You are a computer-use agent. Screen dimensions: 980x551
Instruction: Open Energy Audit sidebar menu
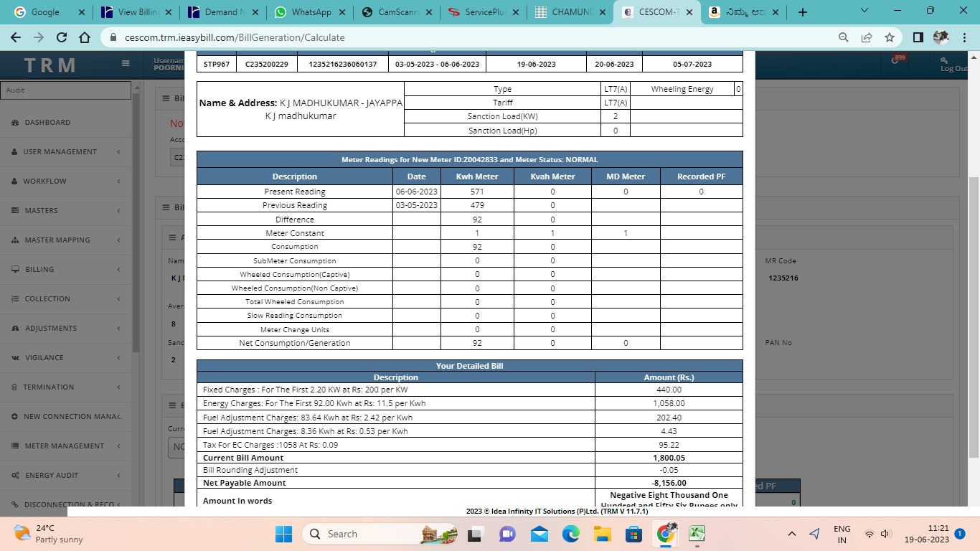(x=66, y=475)
